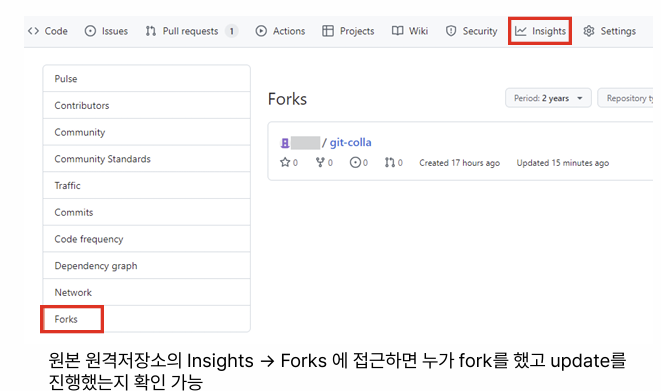This screenshot has width=661, height=391.
Task: Click the Actions play icon
Action: point(261,31)
